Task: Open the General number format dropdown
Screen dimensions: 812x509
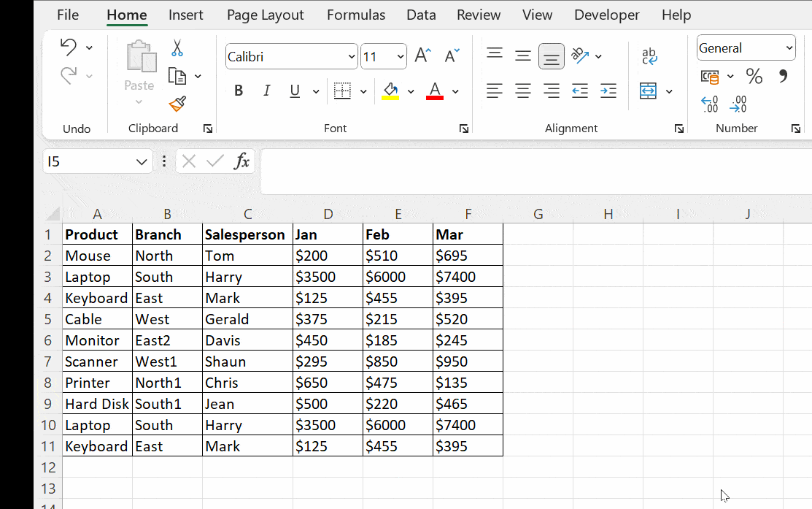Action: tap(791, 47)
